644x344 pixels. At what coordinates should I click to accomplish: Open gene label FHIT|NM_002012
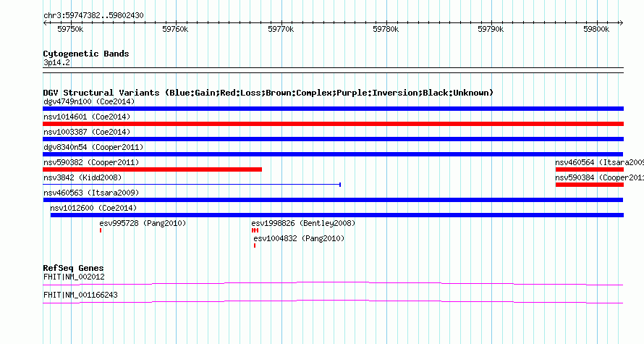click(x=74, y=277)
